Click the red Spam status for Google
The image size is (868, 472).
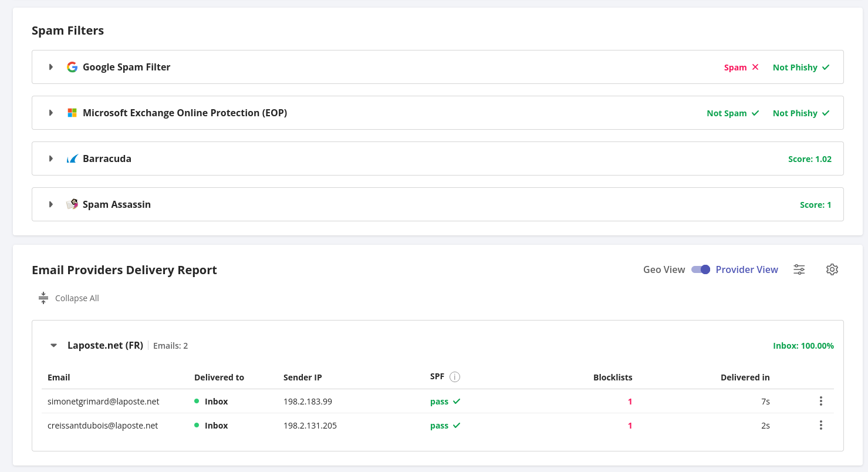coord(741,68)
